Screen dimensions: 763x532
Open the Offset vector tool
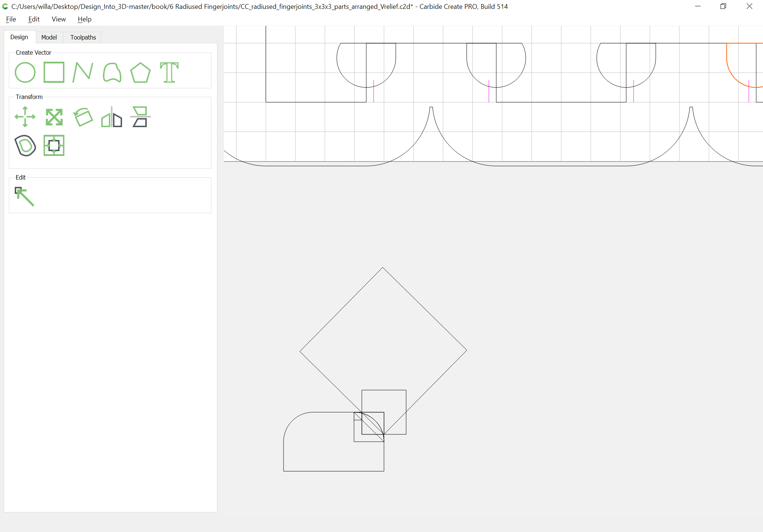pyautogui.click(x=25, y=146)
